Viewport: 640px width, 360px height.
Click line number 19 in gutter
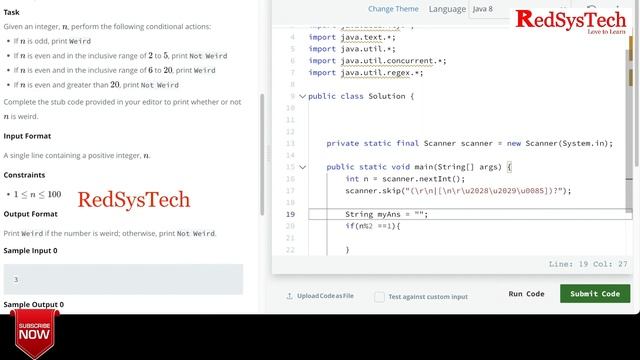[x=290, y=214]
